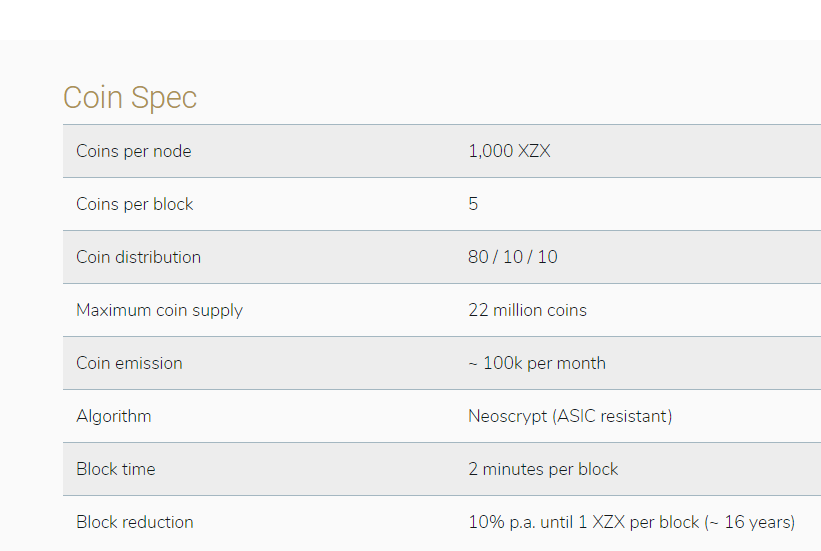Click the 22 million coins value
Viewport: 821px width, 551px height.
[x=527, y=310]
